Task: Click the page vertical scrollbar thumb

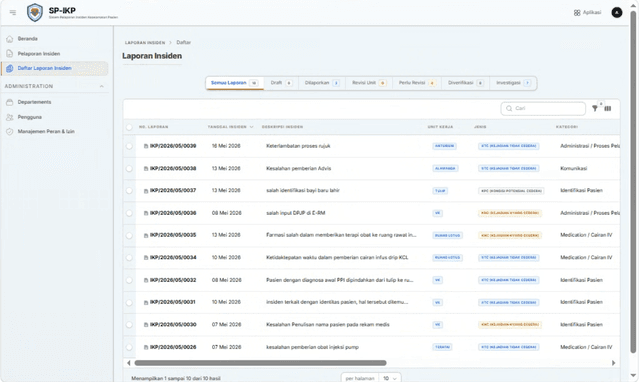Action: pos(633,182)
